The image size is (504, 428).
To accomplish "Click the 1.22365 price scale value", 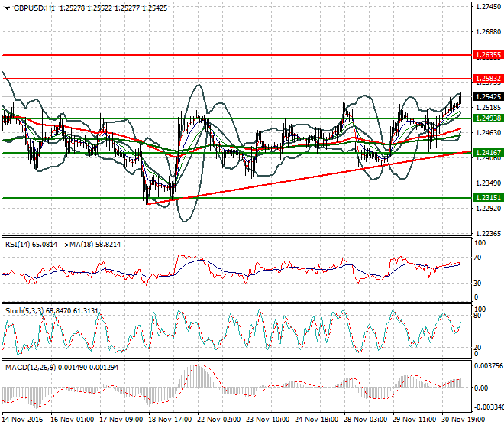I will (488, 234).
